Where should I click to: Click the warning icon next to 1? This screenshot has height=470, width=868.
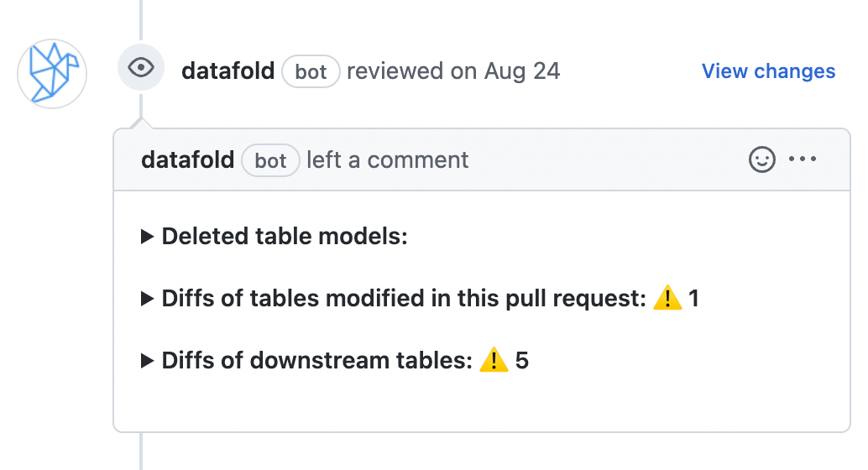667,298
